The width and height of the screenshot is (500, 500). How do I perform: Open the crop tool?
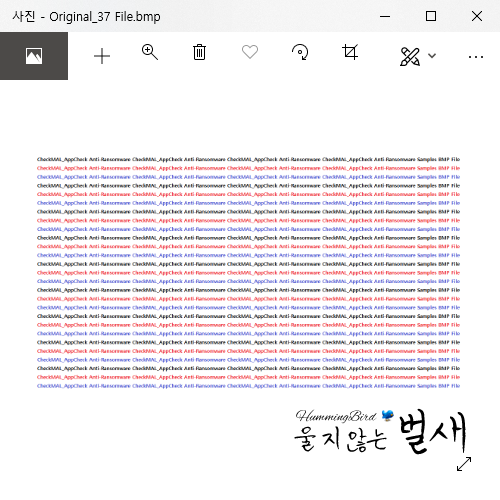point(350,52)
